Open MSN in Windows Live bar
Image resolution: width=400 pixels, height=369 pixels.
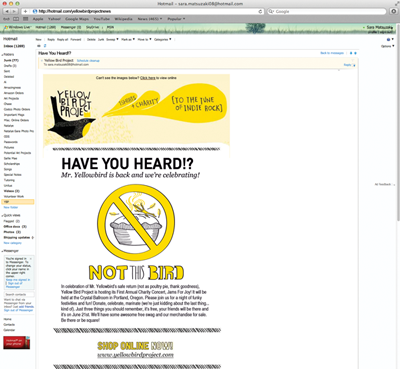[110, 27]
